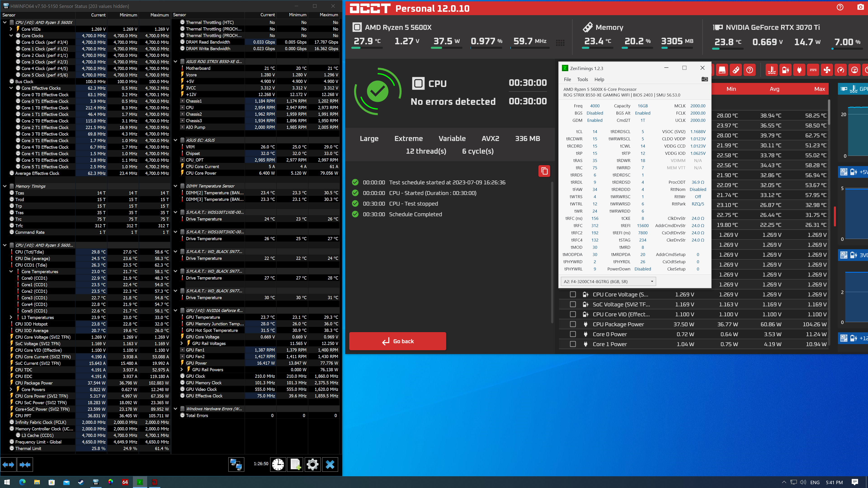Click HWiNFO start logging sheet icon

click(x=295, y=465)
